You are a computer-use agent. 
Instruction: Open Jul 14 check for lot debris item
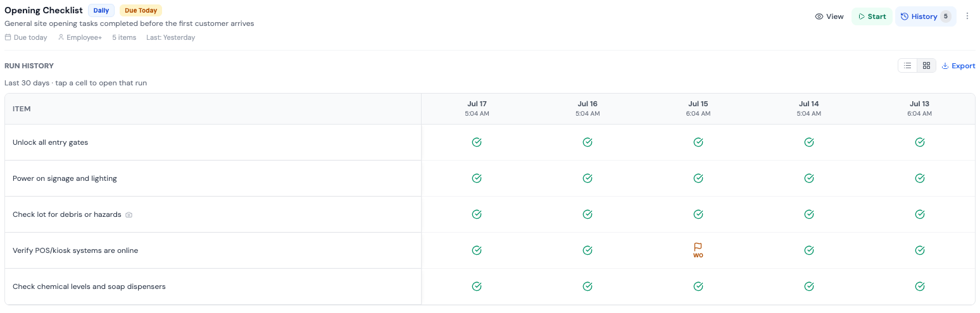pos(809,214)
